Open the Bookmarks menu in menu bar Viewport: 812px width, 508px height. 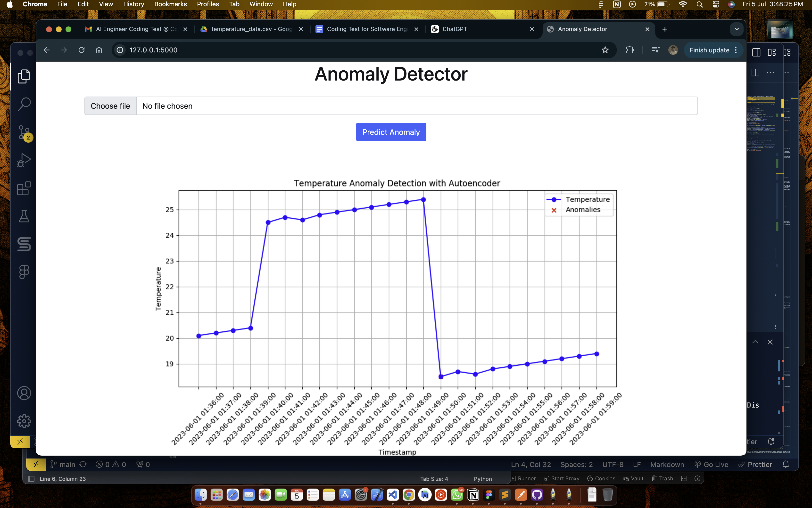pyautogui.click(x=170, y=4)
